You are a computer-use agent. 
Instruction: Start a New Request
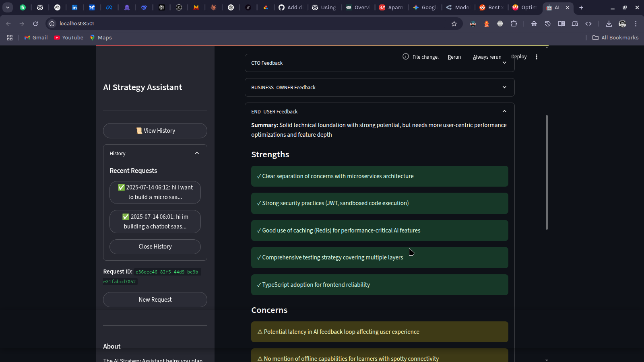tap(155, 300)
